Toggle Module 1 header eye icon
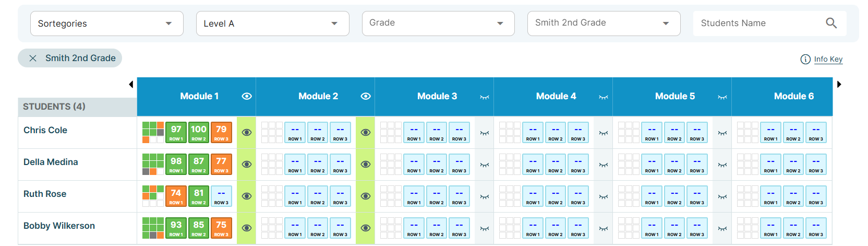The image size is (868, 246). click(x=247, y=96)
